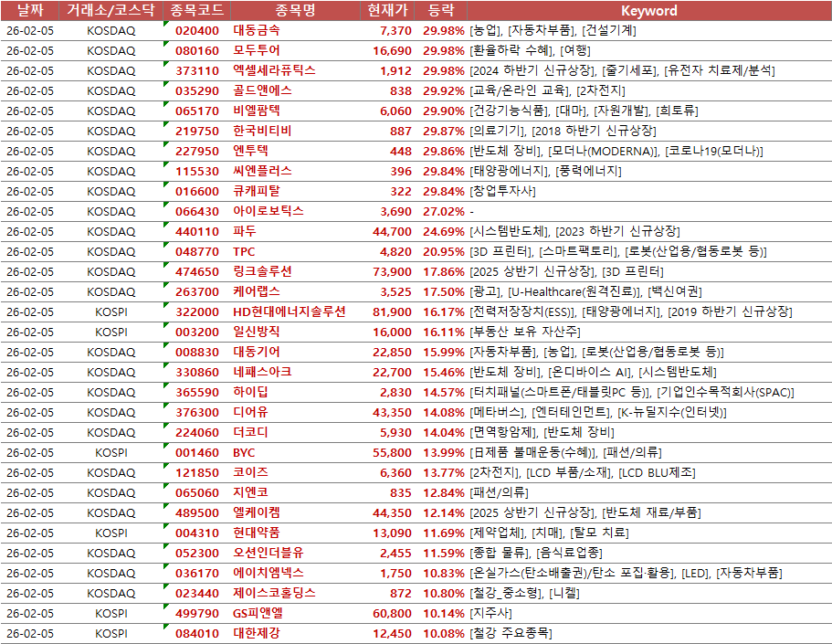Viewport: 832px width, 644px height.
Task: Select the 24.69% change cell
Action: pyautogui.click(x=444, y=232)
